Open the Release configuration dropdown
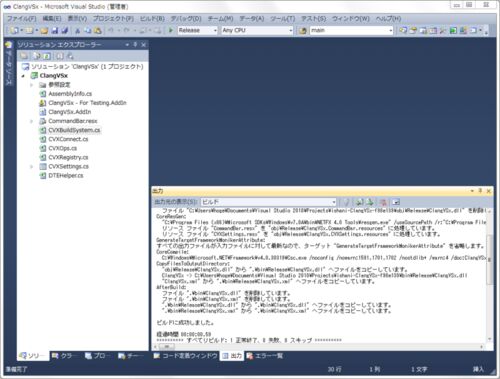500x379 pixels. pyautogui.click(x=197, y=30)
